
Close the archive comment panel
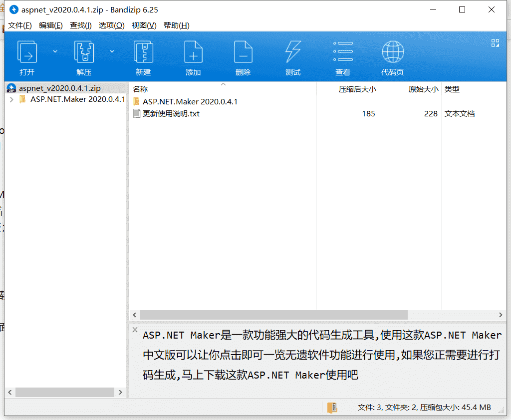135,330
